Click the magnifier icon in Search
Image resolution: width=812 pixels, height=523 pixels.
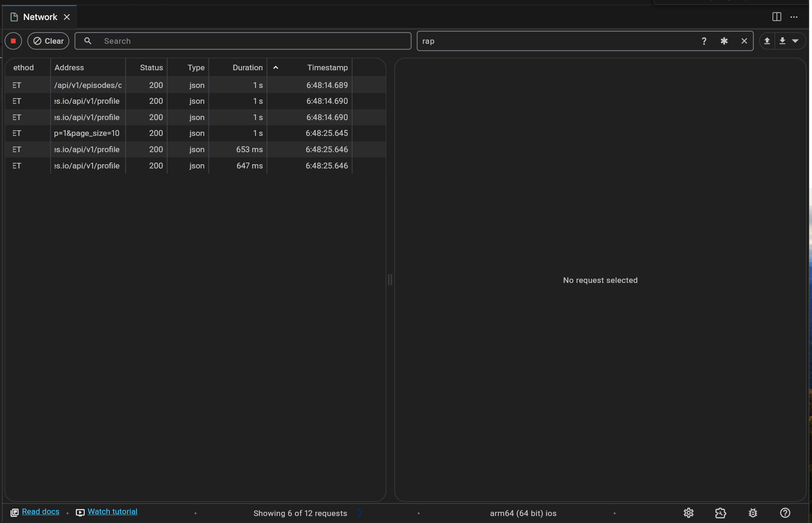(87, 41)
